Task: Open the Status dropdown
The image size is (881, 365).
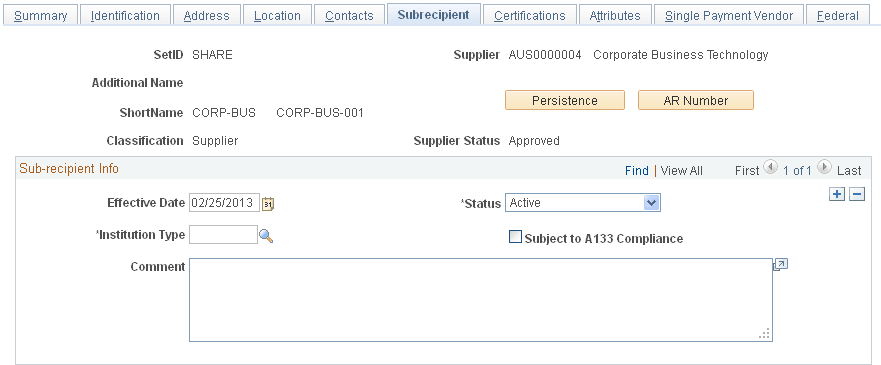Action: [583, 203]
